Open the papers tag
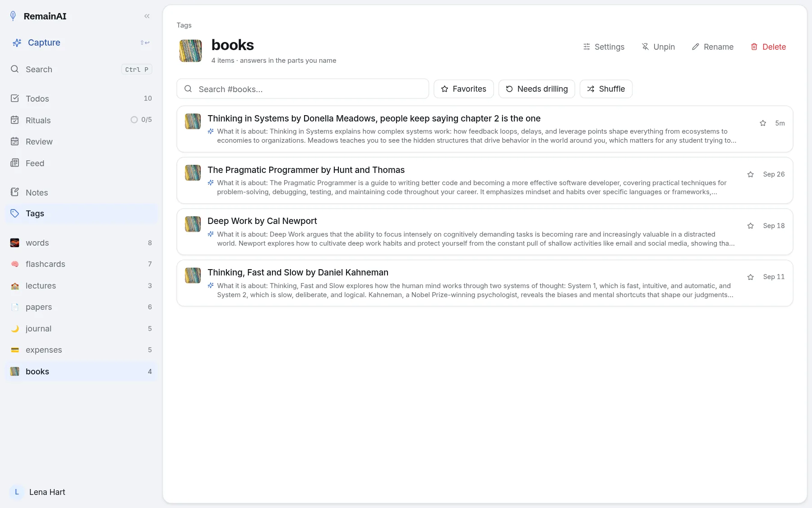Screen dimensions: 812x508 81,307
